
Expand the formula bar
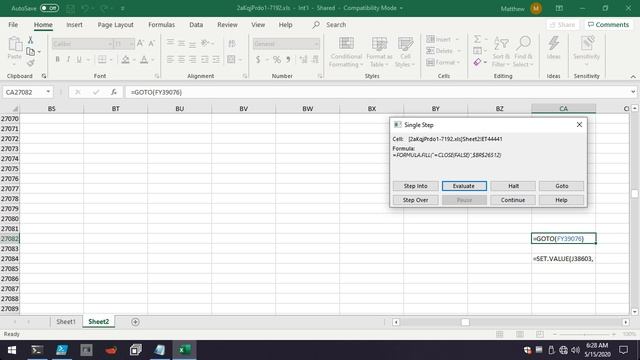click(x=633, y=92)
